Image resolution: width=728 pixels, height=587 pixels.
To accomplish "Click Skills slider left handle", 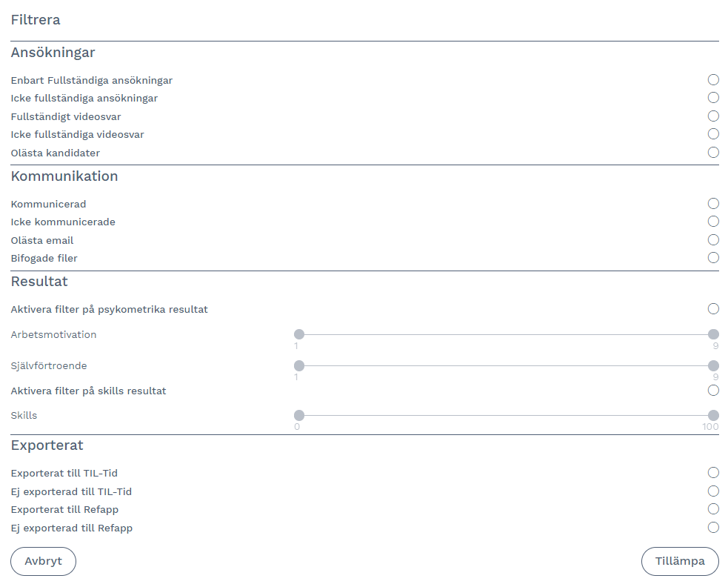I will pos(299,415).
